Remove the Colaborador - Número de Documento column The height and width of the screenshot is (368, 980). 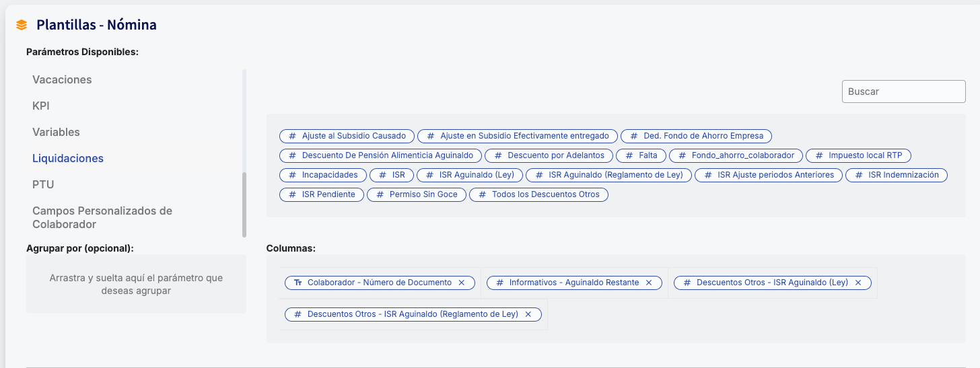462,283
